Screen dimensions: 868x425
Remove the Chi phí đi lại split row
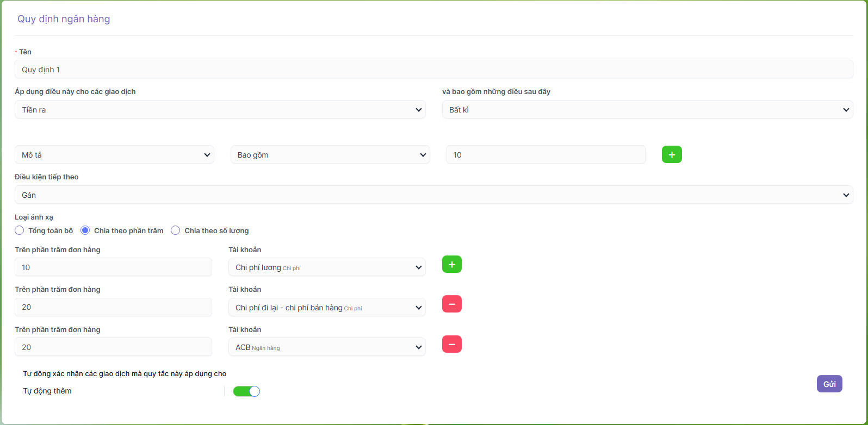tap(452, 304)
